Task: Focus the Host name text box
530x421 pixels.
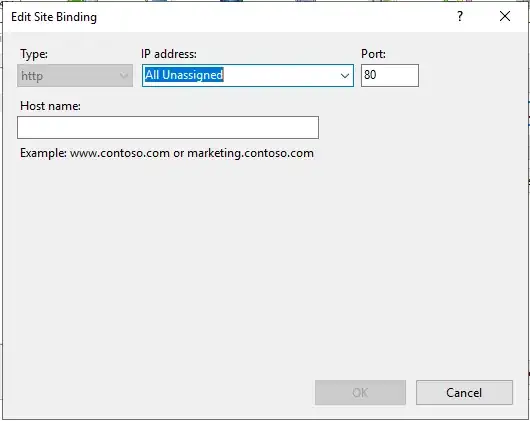Action: (168, 127)
